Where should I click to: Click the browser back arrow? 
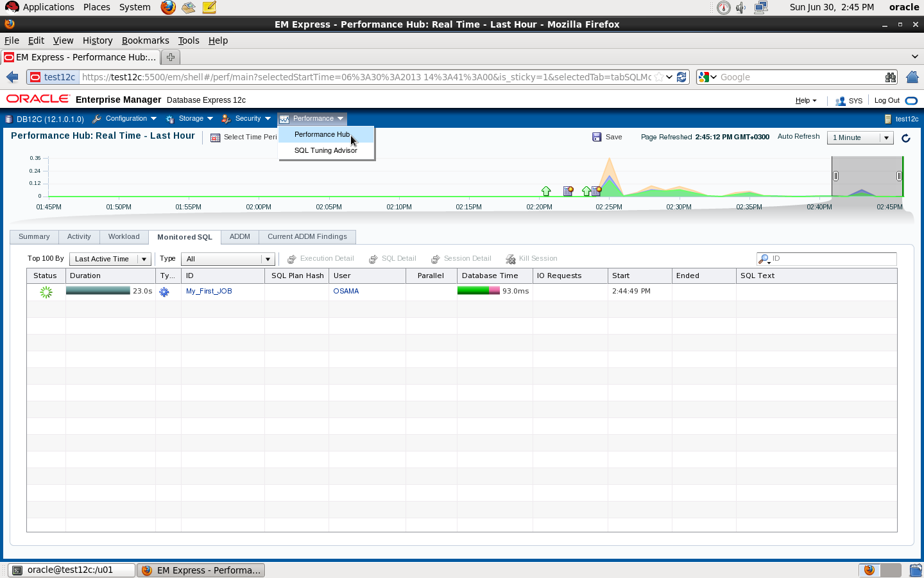12,77
